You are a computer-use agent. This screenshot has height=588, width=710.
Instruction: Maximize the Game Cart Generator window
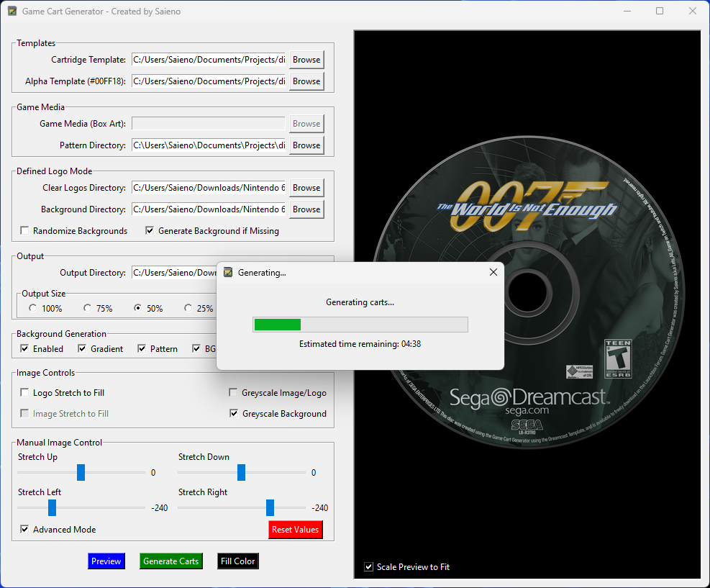(660, 12)
